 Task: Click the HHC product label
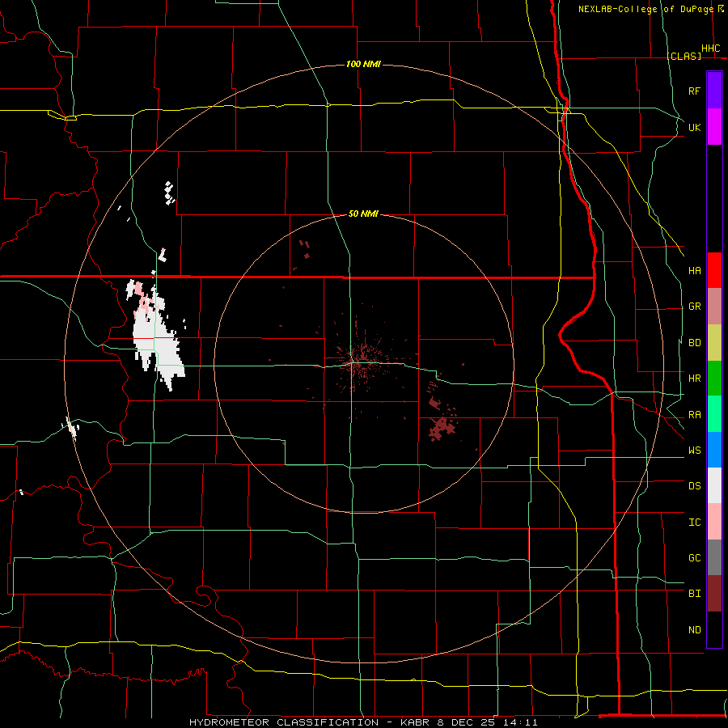tap(710, 49)
